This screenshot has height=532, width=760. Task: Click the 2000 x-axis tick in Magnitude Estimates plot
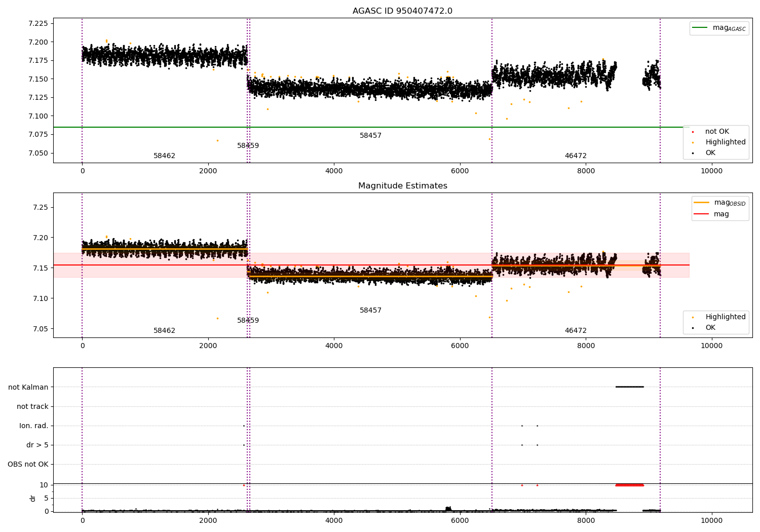(208, 346)
